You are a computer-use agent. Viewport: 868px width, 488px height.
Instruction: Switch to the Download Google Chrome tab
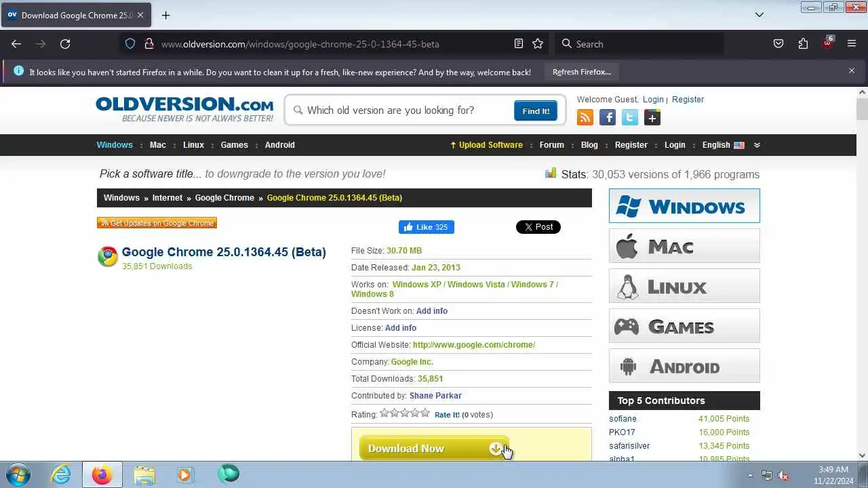tap(76, 15)
